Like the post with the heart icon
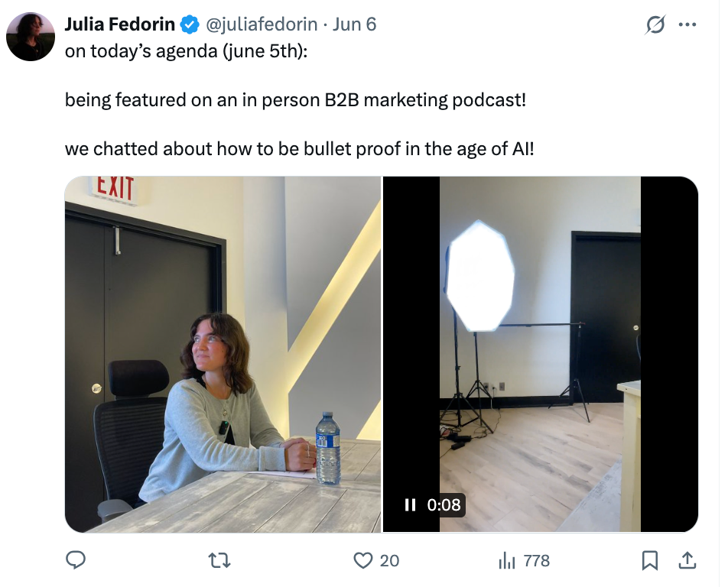Screen dimensions: 728x587 [x=363, y=561]
